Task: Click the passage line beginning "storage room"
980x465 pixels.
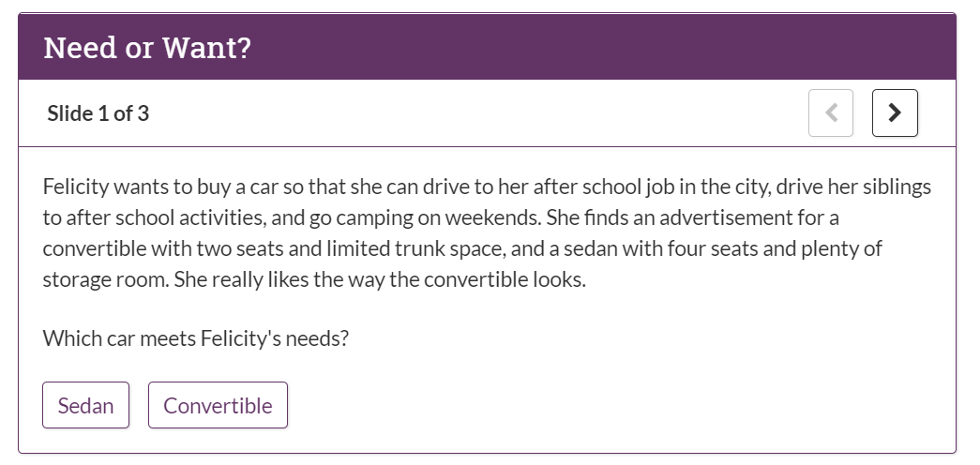Action: click(x=314, y=278)
